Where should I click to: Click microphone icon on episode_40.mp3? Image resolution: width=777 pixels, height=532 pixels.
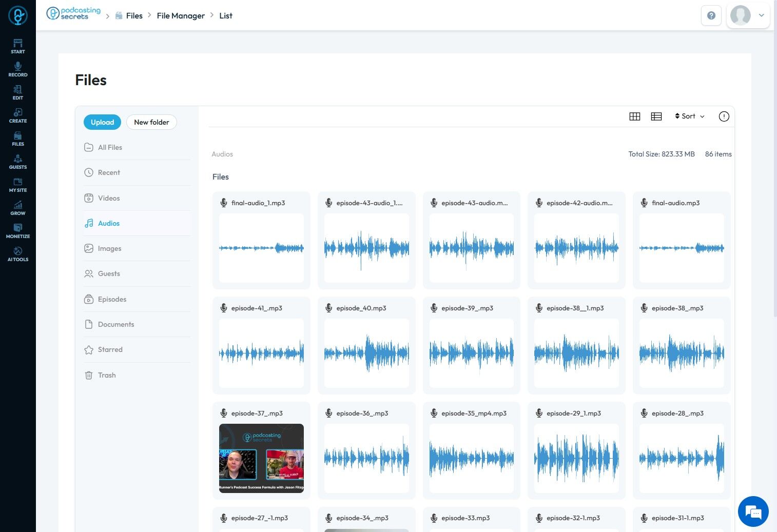point(329,308)
